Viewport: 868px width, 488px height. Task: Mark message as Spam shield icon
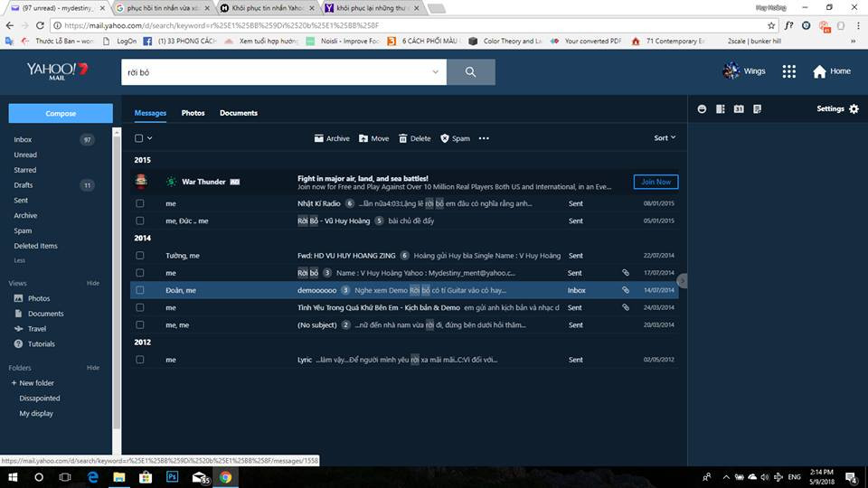tap(445, 138)
